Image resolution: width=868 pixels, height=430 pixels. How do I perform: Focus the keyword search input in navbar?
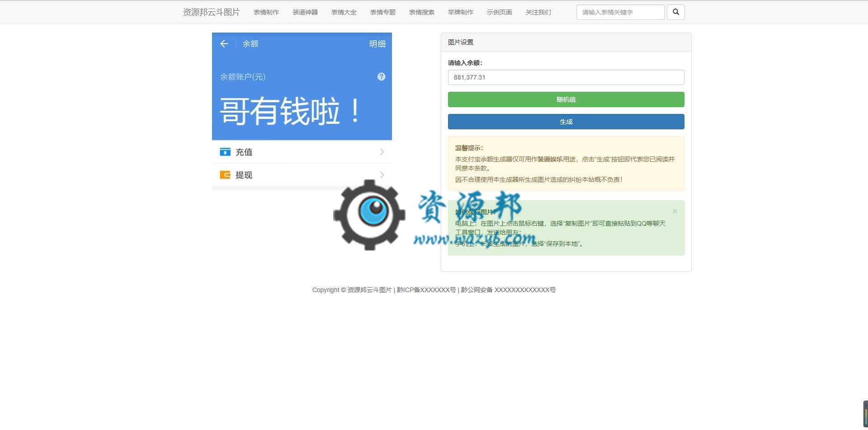click(620, 12)
